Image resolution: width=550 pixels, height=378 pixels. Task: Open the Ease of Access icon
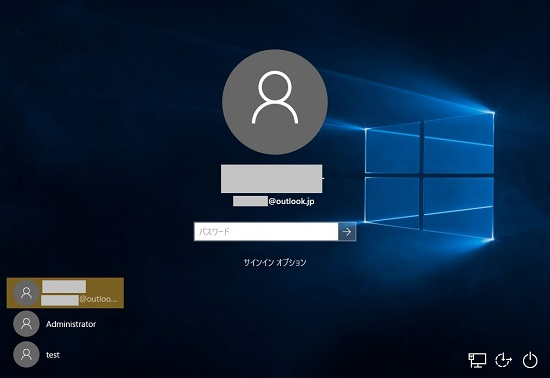click(x=503, y=360)
